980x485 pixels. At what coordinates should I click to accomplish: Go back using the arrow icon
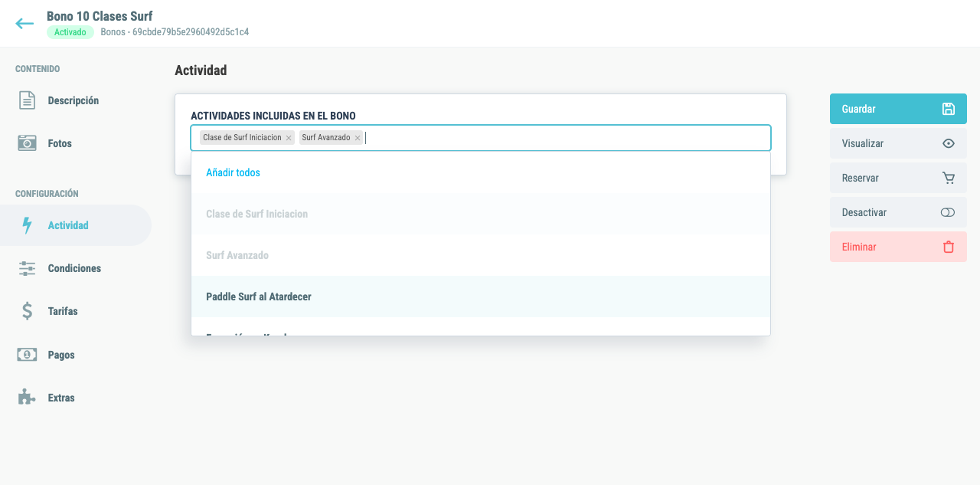[24, 24]
